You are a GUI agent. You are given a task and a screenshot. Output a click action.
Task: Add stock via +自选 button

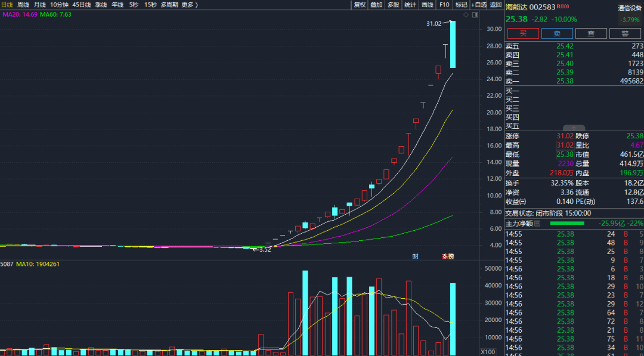[x=479, y=5]
